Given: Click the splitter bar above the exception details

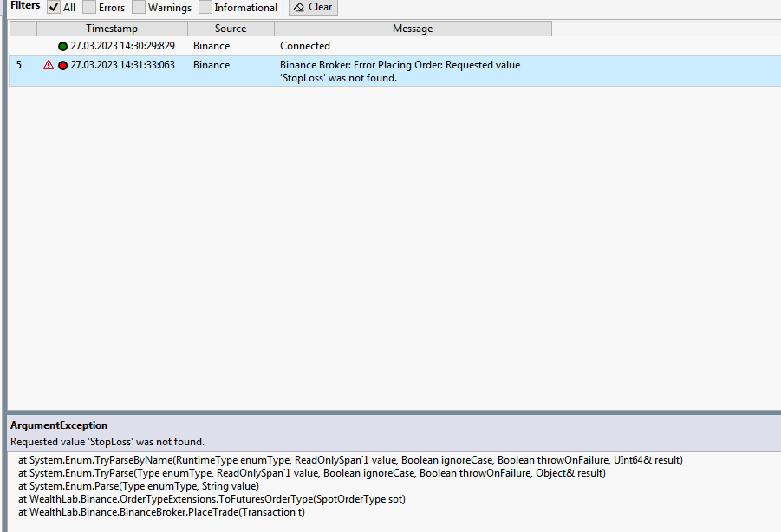Looking at the screenshot, I should (390, 412).
